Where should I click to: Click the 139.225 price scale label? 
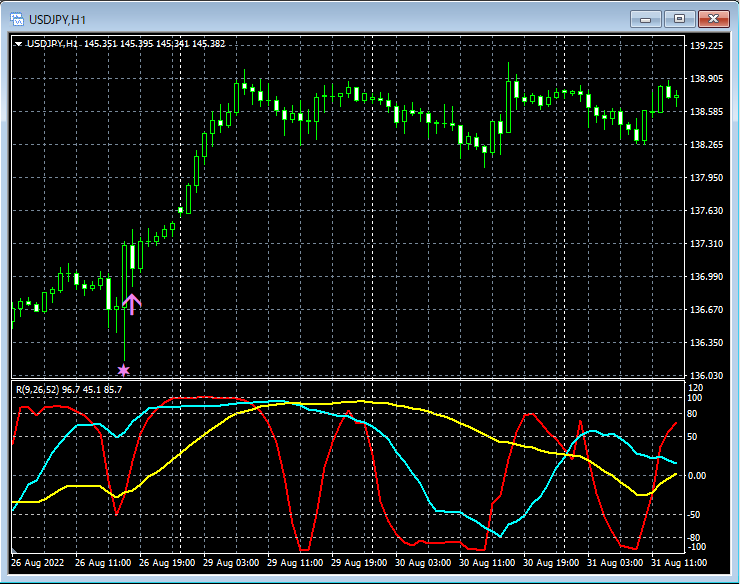[706, 46]
